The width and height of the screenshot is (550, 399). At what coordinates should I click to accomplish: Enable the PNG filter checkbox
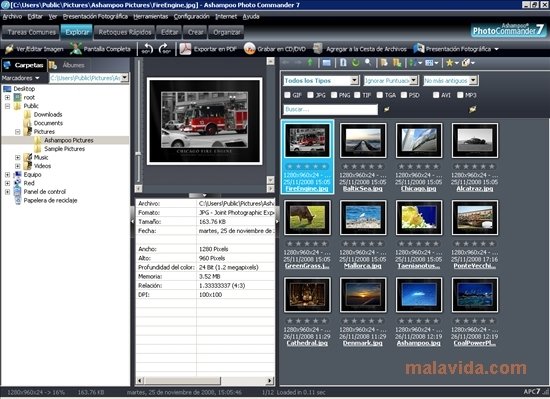(334, 95)
